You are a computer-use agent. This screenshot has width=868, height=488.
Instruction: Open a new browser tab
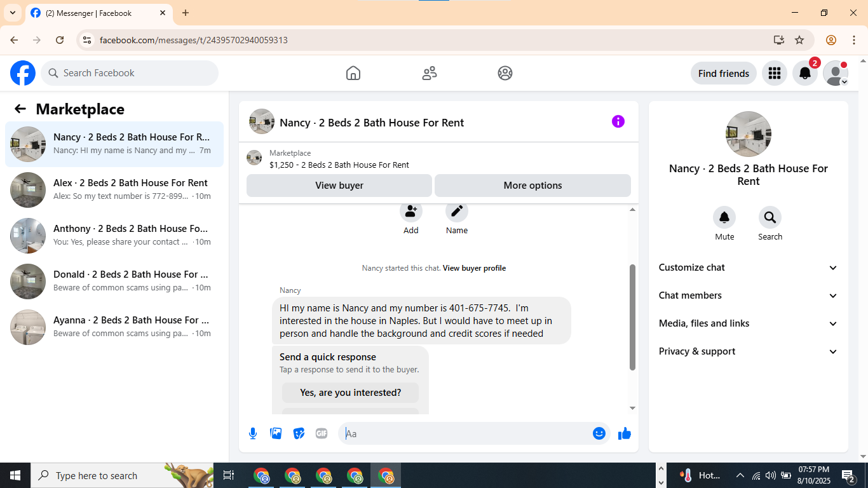186,13
